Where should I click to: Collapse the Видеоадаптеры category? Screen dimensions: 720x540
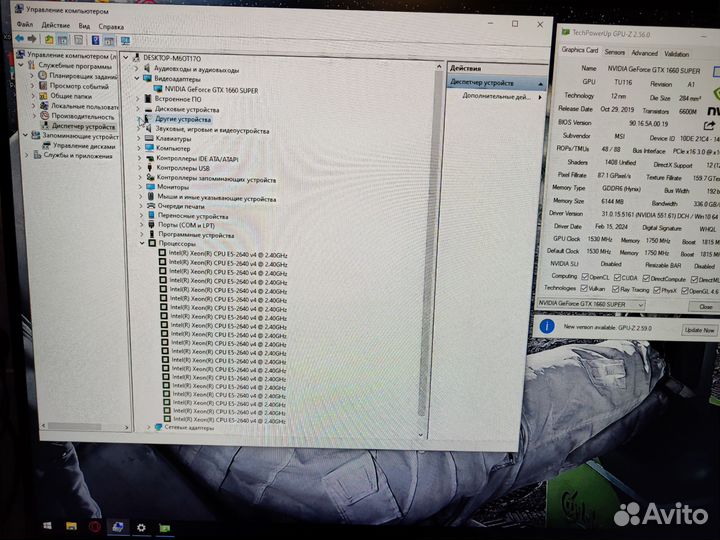pyautogui.click(x=136, y=79)
